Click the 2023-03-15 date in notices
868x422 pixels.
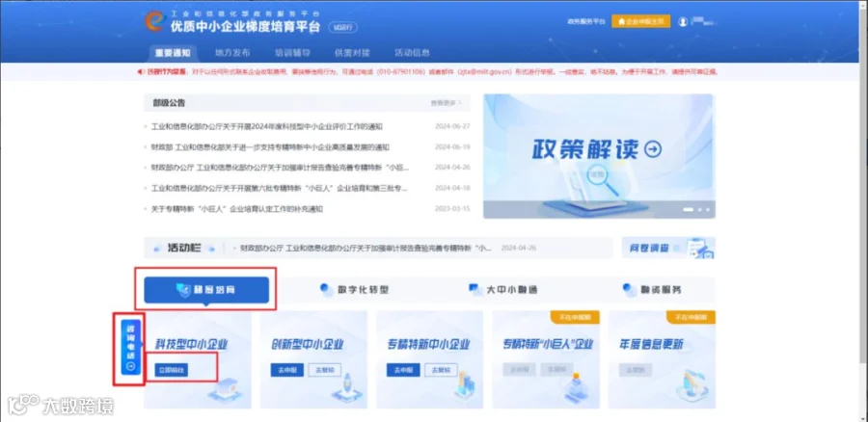pyautogui.click(x=452, y=209)
